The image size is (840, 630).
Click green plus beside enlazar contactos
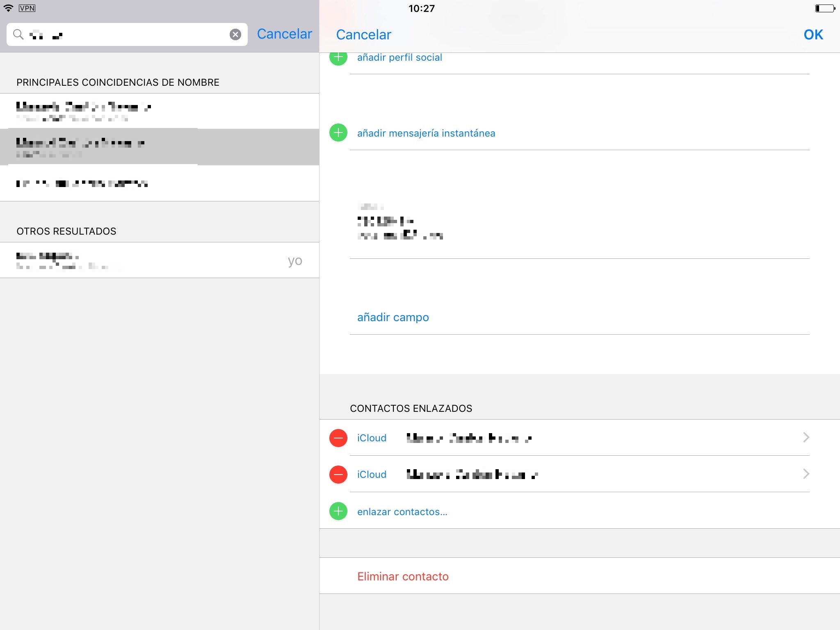(338, 511)
